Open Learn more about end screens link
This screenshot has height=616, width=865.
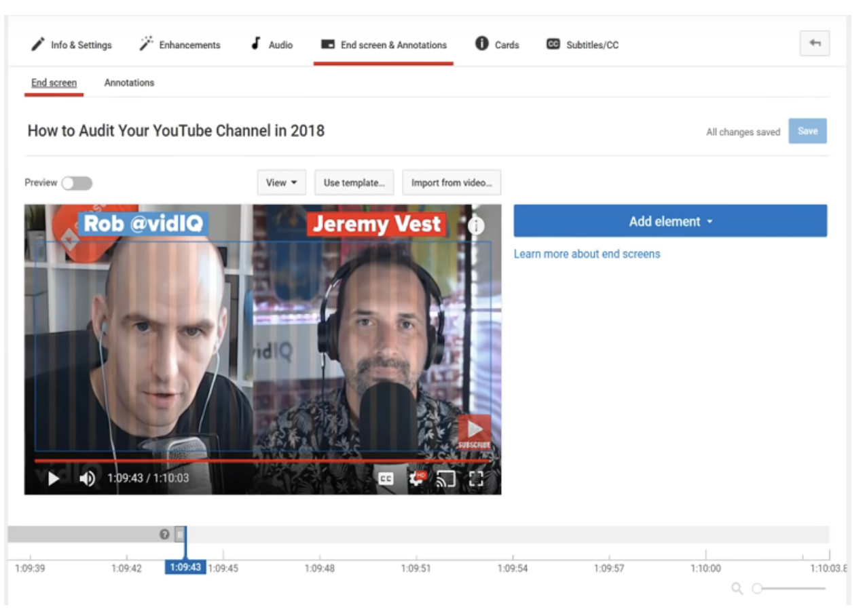[587, 254]
